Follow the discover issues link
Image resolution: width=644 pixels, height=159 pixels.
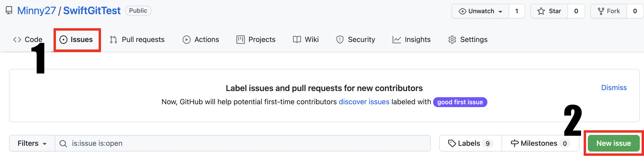tap(364, 102)
